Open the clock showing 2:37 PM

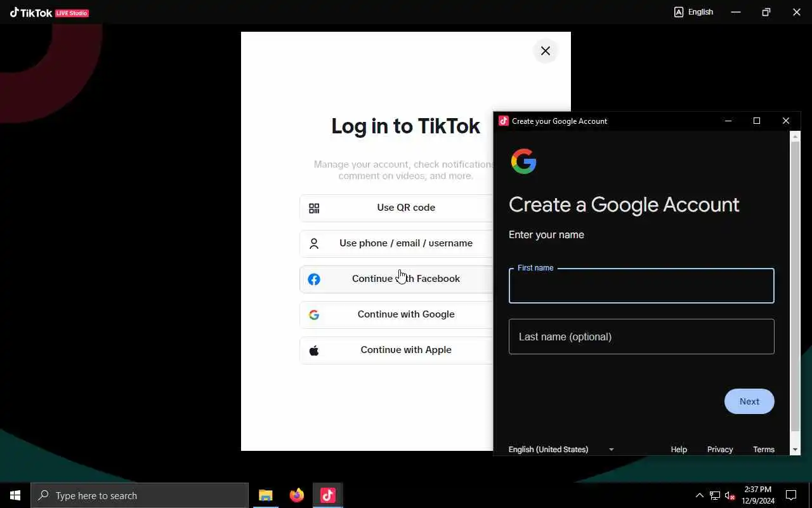758,495
